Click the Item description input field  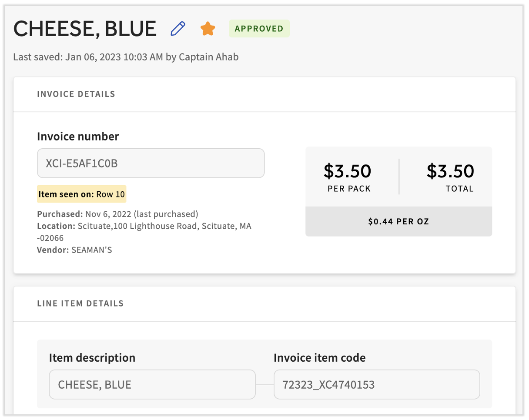click(x=152, y=384)
